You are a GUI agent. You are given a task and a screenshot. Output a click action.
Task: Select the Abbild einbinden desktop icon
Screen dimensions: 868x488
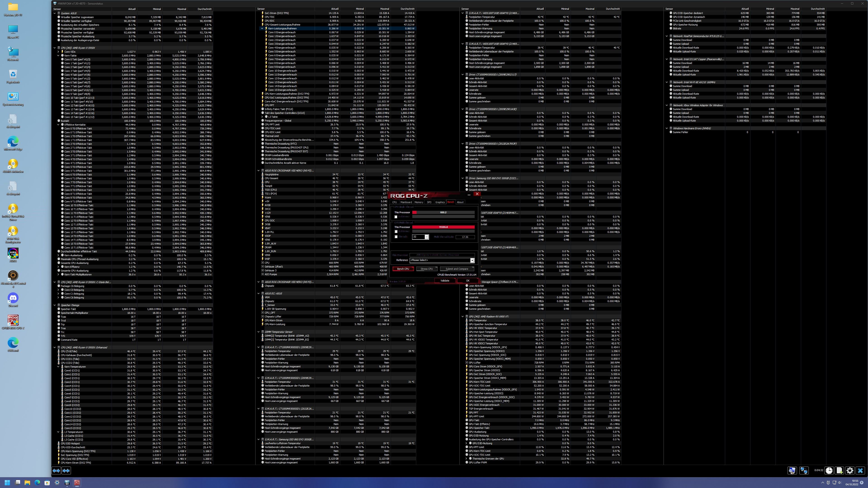[13, 166]
